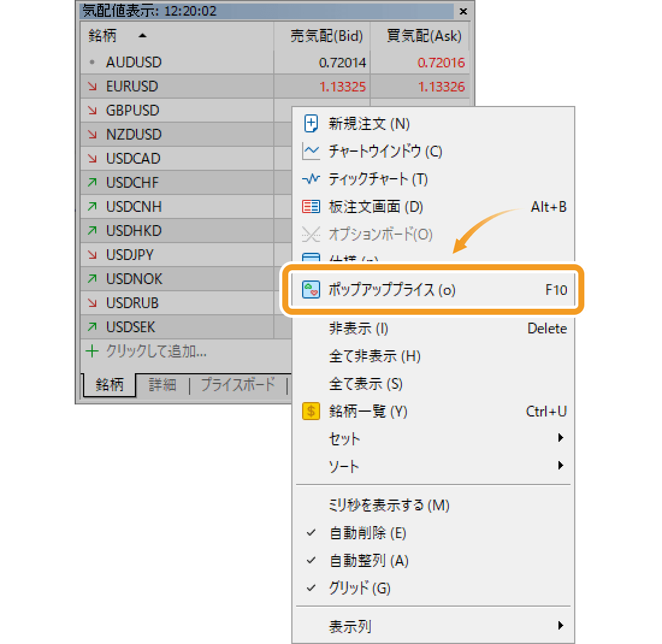Click the New Order (新規注文) icon
This screenshot has height=644, width=662.
tap(311, 123)
